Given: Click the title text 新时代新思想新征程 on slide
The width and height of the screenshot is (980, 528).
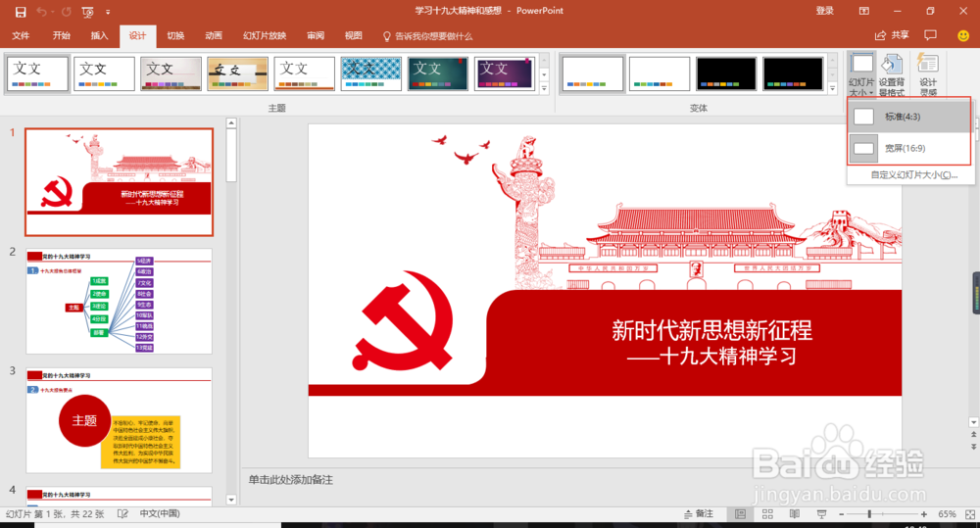Looking at the screenshot, I should [711, 330].
